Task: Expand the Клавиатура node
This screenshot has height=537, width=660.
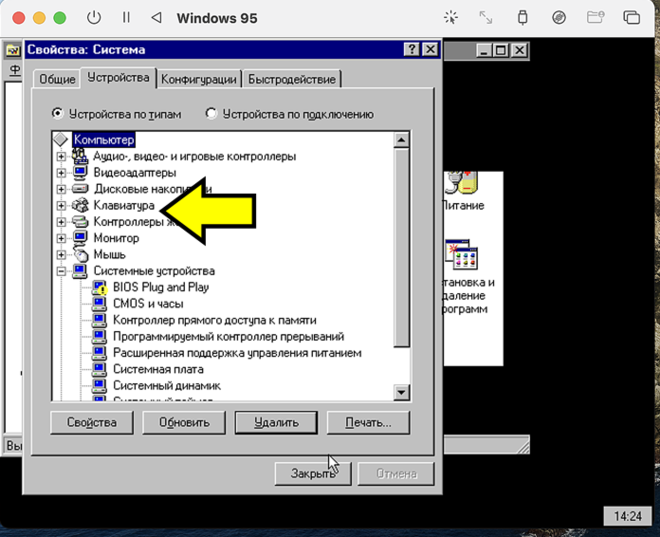Action: tap(61, 205)
